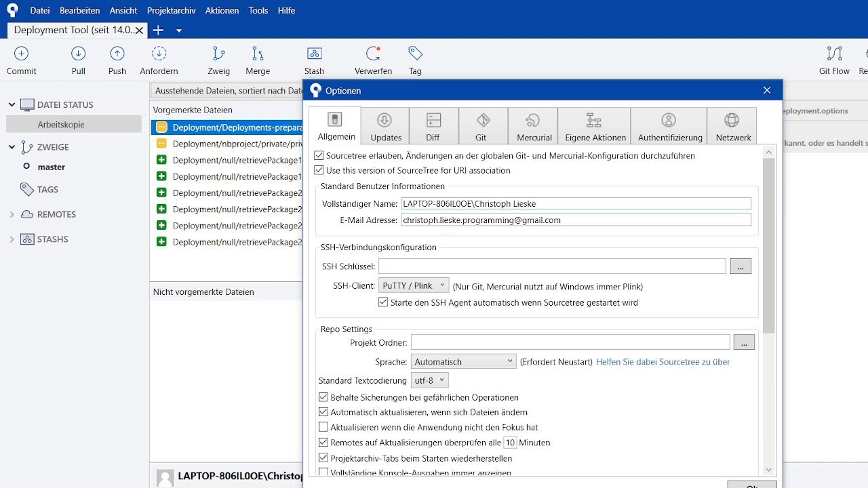Click the Projekt Ordner input field
The height and width of the screenshot is (488, 868).
570,342
